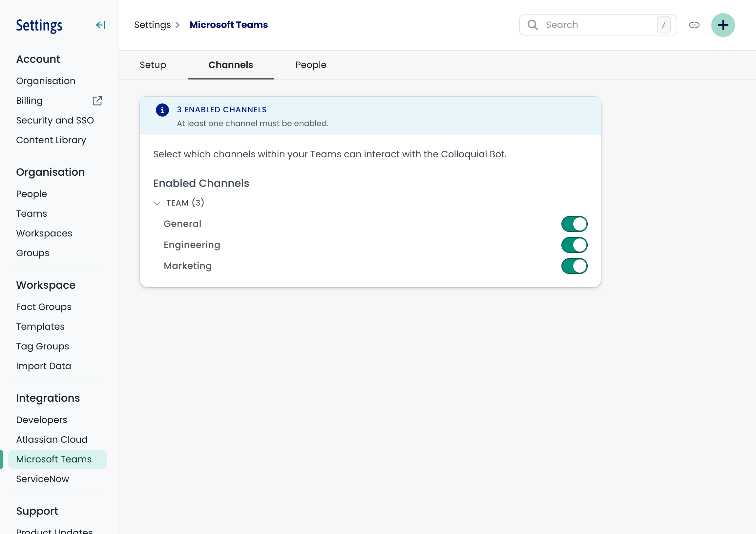Open Workspaces settings
The height and width of the screenshot is (534, 756).
click(x=44, y=234)
